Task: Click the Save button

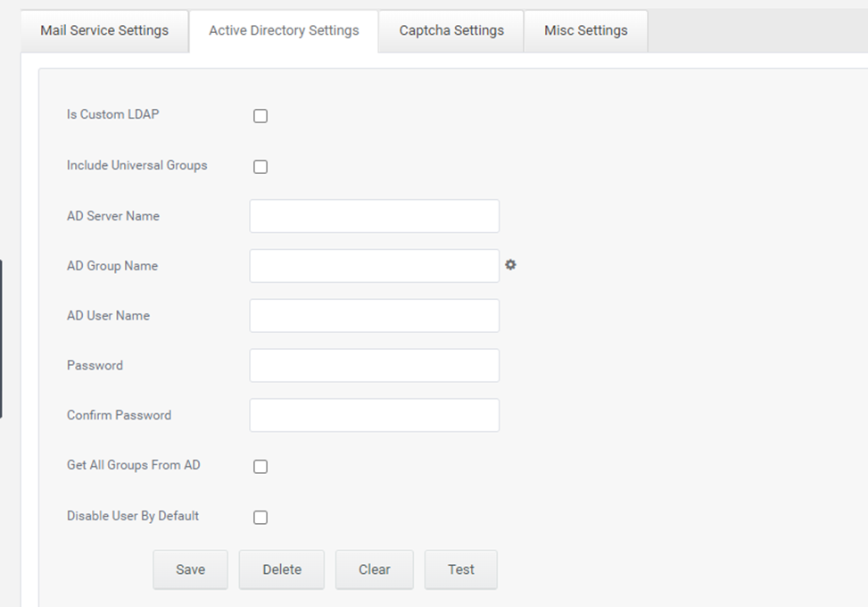Action: point(190,570)
